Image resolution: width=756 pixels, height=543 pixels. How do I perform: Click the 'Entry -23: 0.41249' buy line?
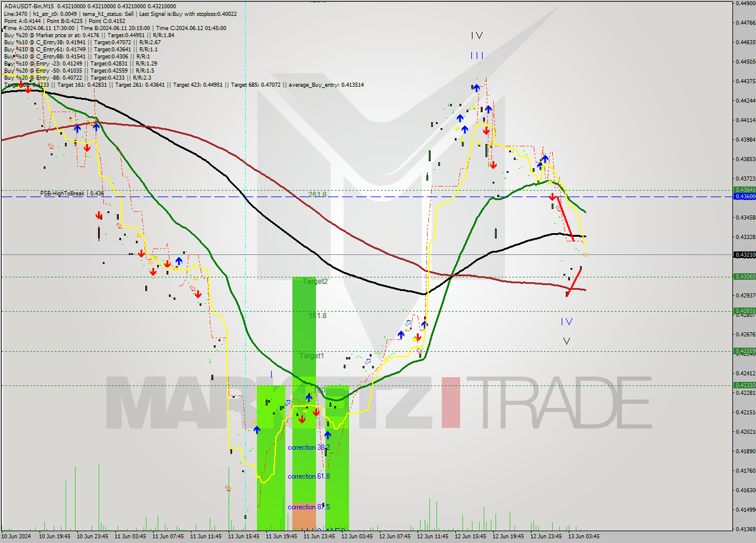[80, 63]
